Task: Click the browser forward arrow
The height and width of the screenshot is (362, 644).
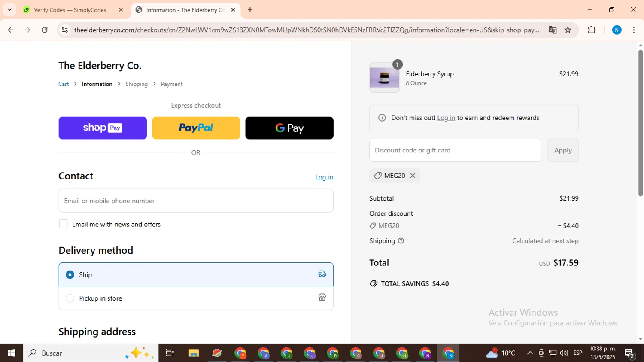Action: click(x=27, y=30)
